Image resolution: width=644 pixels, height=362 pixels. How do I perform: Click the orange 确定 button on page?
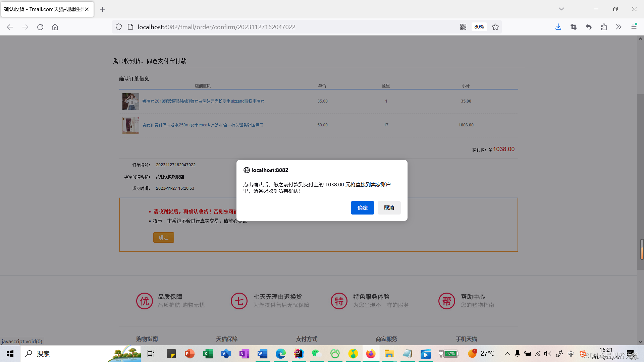164,237
